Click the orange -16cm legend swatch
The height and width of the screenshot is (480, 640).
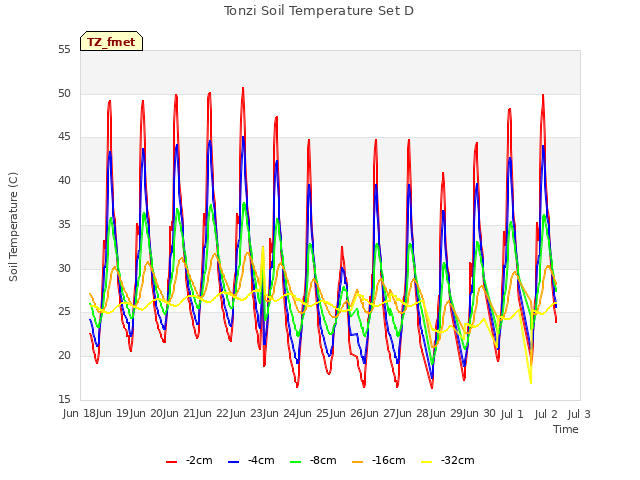click(358, 461)
